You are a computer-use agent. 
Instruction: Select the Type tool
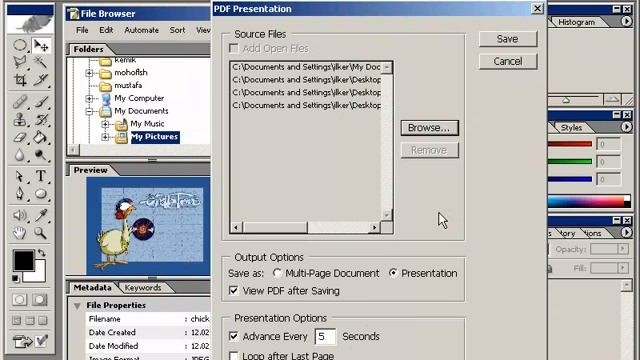pyautogui.click(x=41, y=176)
